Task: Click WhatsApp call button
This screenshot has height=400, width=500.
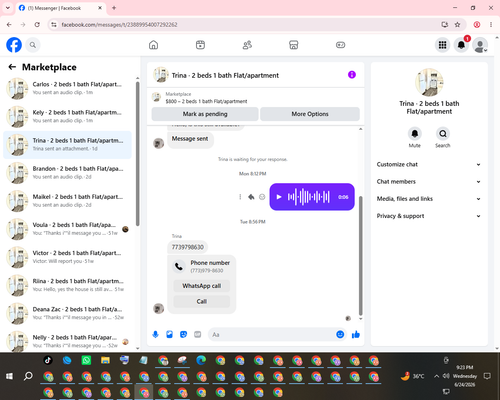Action: pos(202,286)
